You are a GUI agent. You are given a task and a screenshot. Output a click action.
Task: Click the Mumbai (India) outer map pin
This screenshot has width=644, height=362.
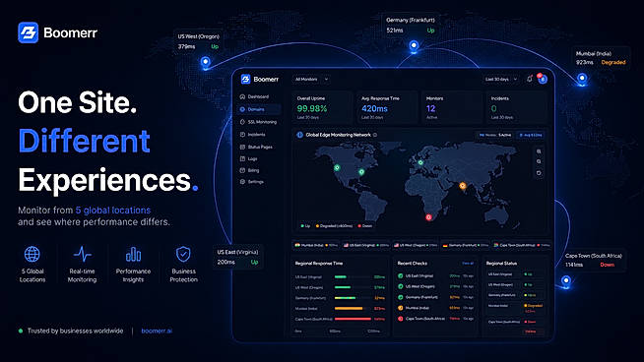tap(582, 79)
